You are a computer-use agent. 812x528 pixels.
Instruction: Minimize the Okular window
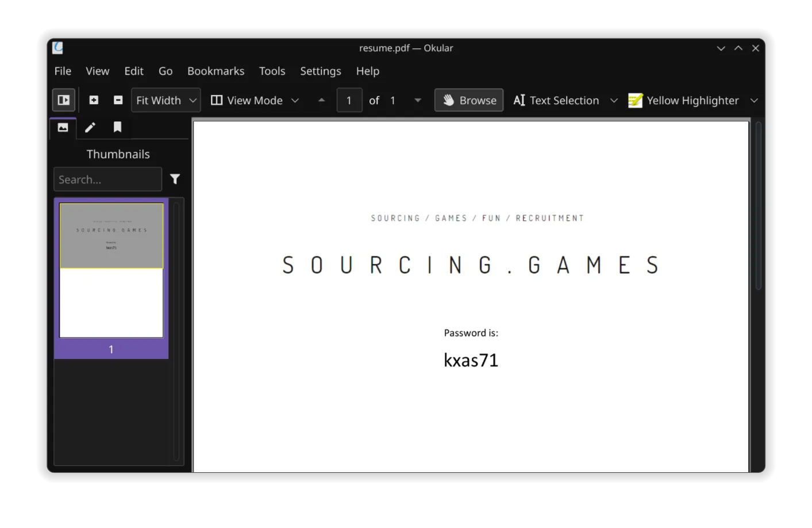click(x=721, y=48)
